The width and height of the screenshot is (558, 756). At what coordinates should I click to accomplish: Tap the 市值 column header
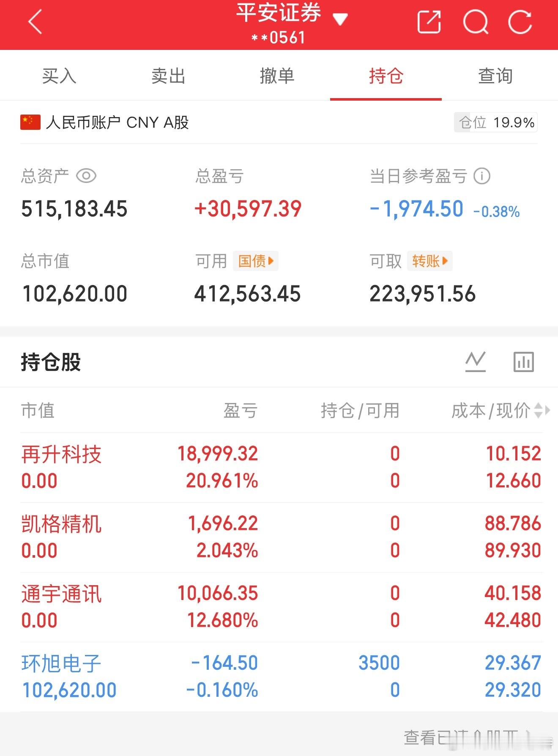[38, 411]
